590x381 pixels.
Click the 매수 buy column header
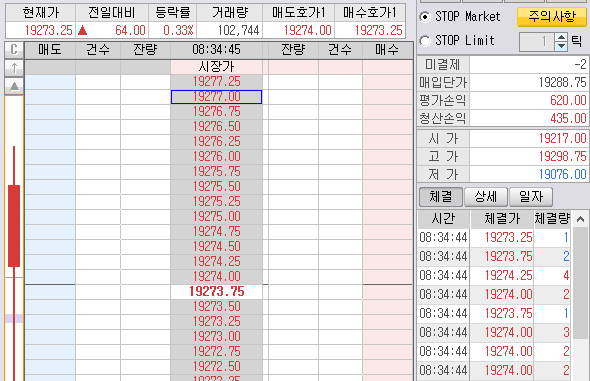coord(387,50)
